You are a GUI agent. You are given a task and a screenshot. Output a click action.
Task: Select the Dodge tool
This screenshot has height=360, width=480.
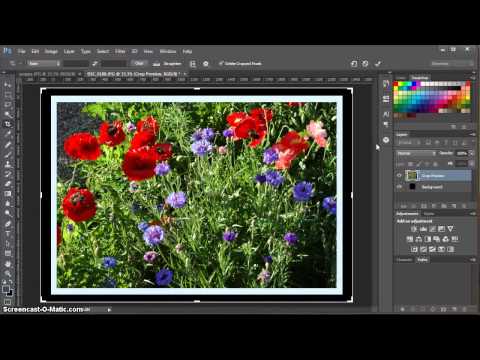[x=7, y=213]
